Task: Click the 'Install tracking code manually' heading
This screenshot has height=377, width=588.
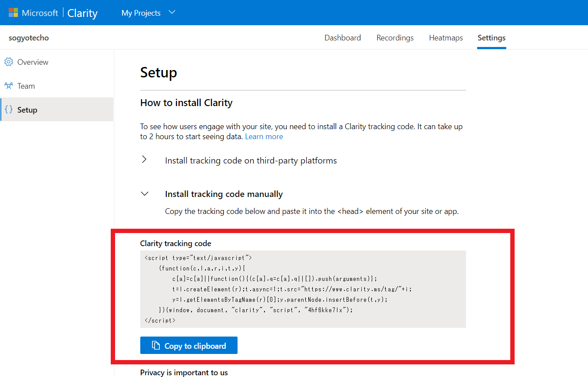Action: tap(224, 194)
